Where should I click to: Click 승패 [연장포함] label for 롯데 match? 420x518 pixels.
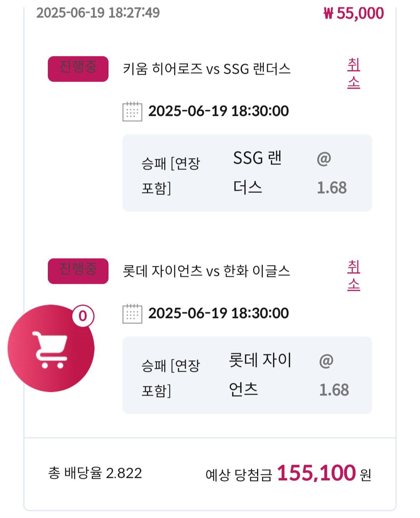click(x=171, y=378)
